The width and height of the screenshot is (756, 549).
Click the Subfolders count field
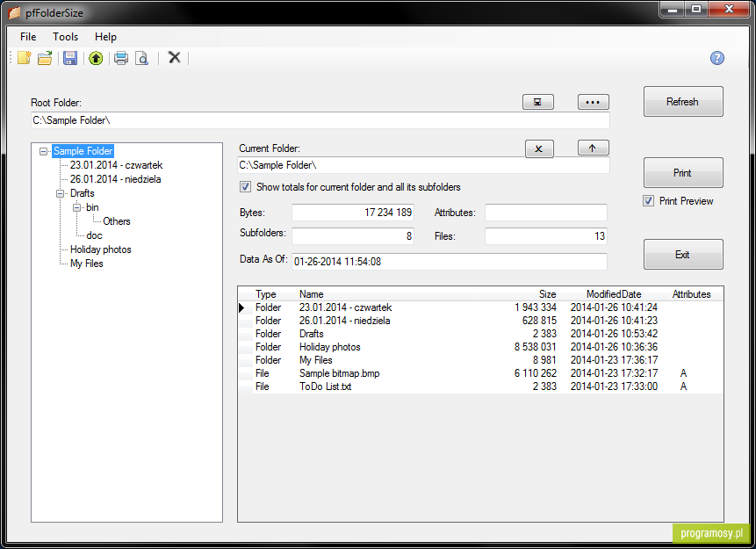pos(352,236)
